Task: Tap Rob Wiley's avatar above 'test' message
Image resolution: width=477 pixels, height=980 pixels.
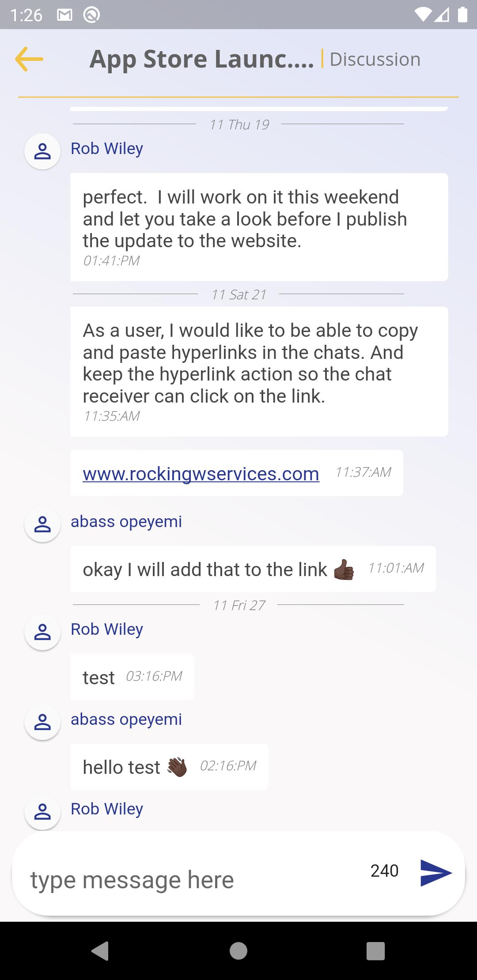Action: click(42, 632)
